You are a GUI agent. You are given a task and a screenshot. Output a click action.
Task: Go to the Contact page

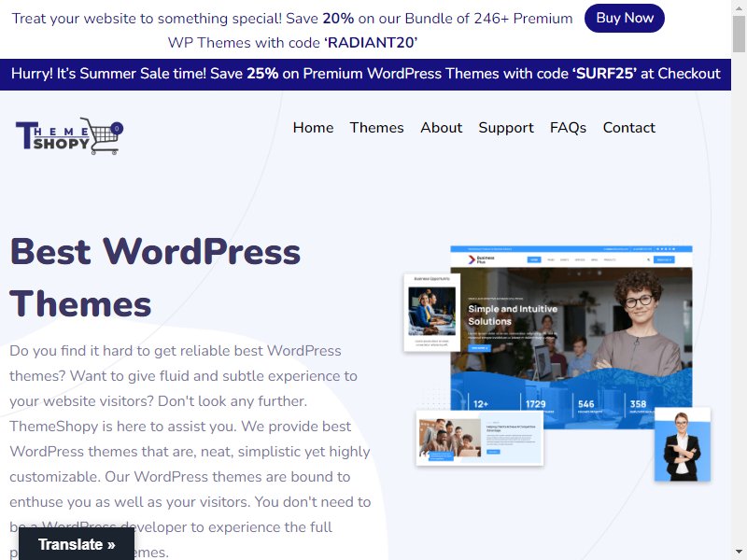pos(628,128)
